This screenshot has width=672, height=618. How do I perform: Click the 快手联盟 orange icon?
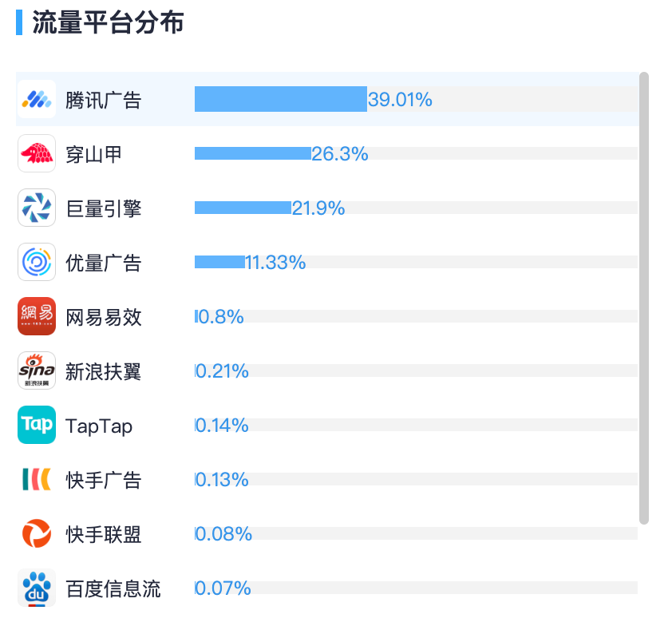click(x=37, y=533)
